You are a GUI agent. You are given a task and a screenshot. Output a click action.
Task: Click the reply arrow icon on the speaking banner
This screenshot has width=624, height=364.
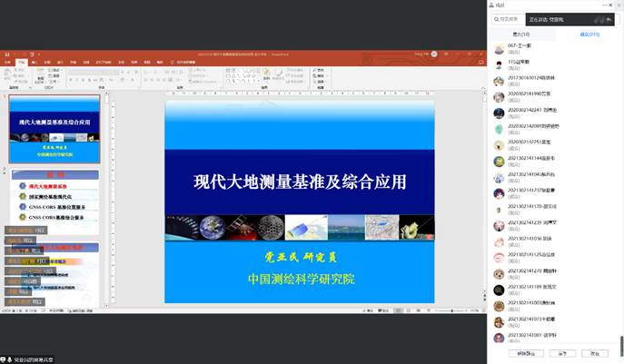point(609,19)
